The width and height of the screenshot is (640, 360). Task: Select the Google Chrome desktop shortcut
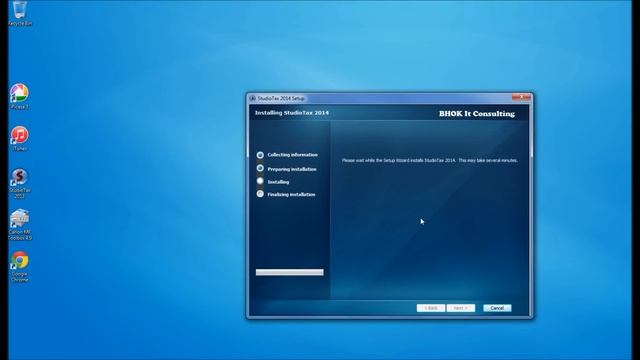tap(20, 267)
